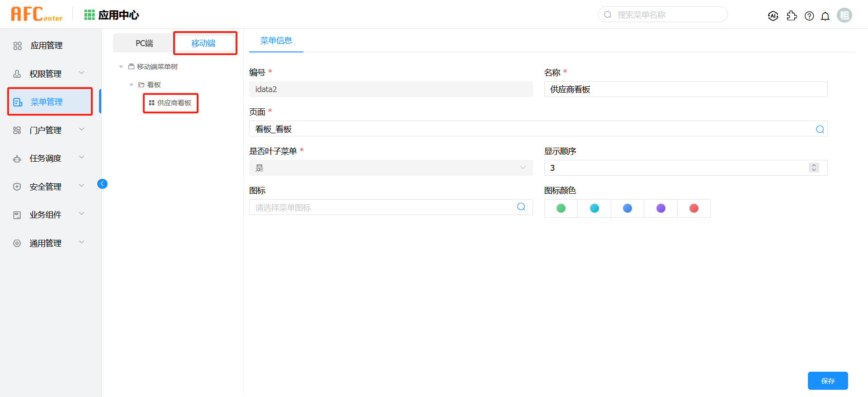Expand the 权限管理 sidebar menu
Screen dimensions: 868x397
[82, 73]
